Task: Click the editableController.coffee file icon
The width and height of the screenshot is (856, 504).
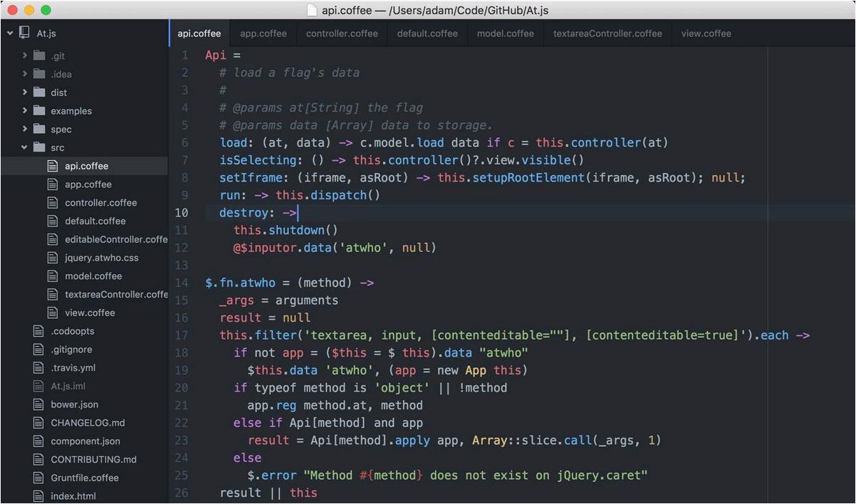Action: click(52, 239)
